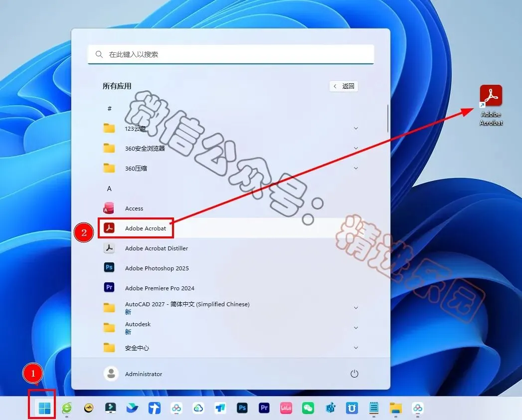Open the notepad taskbar icon

(374, 408)
